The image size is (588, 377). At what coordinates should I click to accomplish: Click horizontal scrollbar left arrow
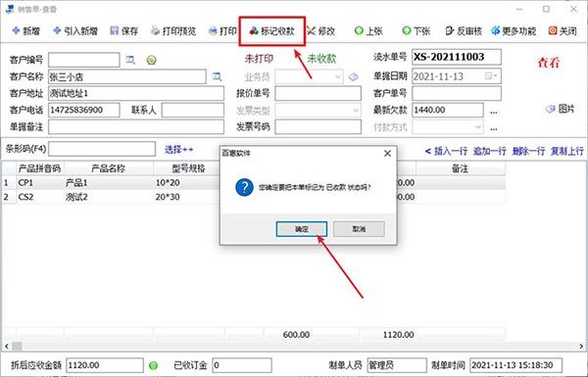click(x=7, y=346)
